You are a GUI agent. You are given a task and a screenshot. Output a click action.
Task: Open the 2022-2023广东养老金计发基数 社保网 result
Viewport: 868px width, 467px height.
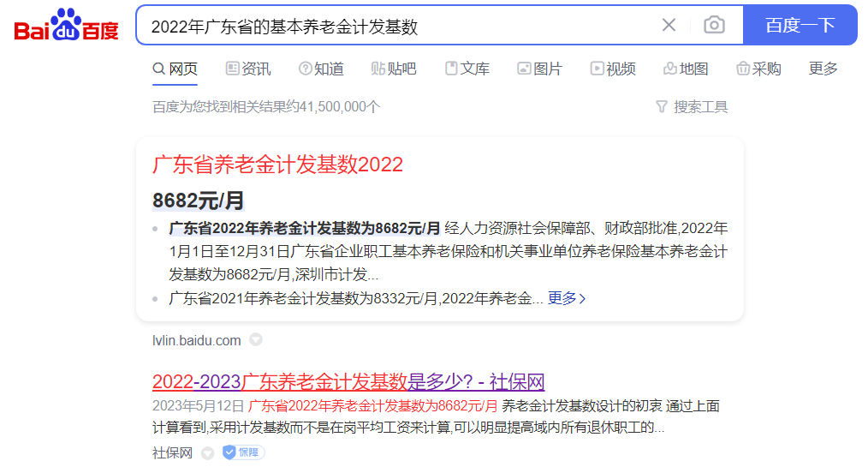click(x=348, y=381)
